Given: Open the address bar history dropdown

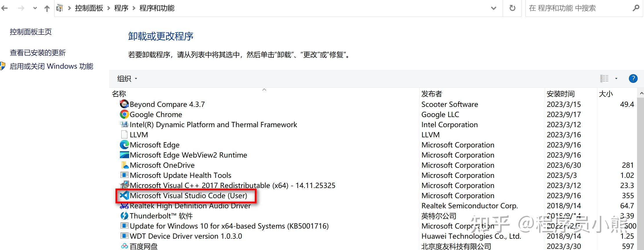Looking at the screenshot, I should click(493, 8).
